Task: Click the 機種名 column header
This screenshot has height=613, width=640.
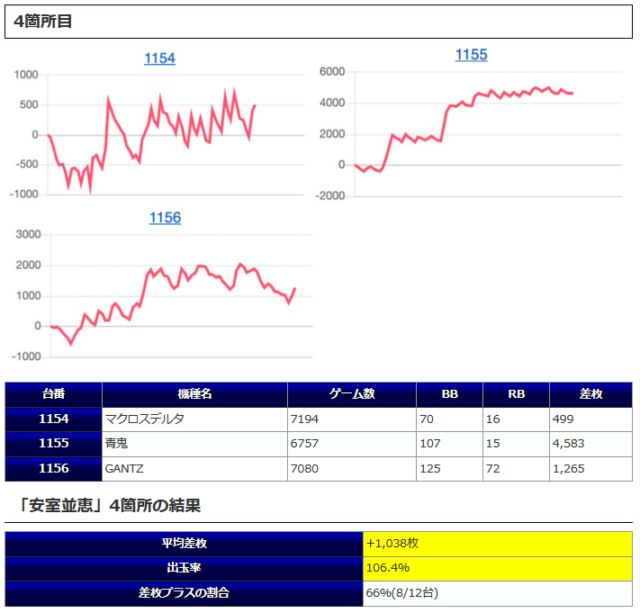Action: [x=194, y=394]
